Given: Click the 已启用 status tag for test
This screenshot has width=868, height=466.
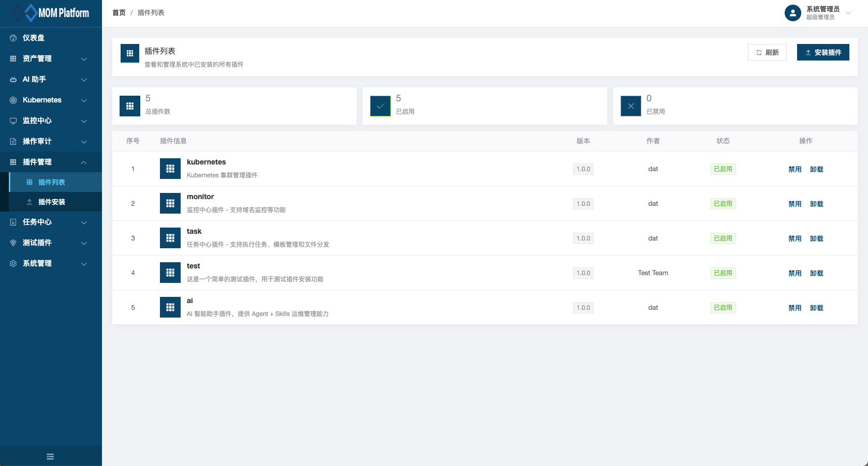Looking at the screenshot, I should point(723,273).
